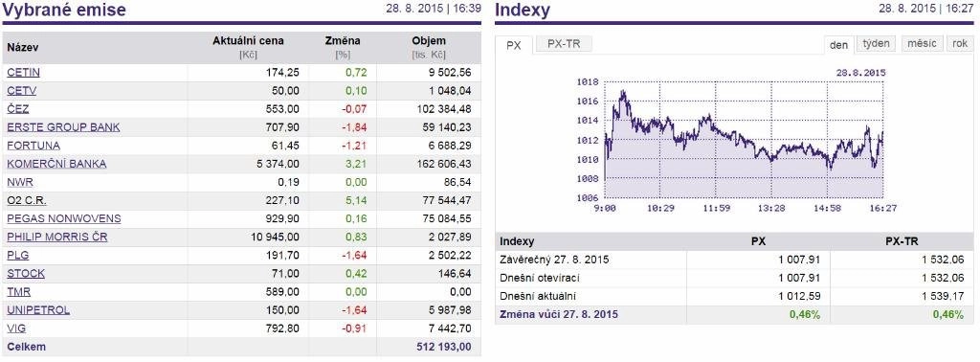Screen dimensions: 980x362
Task: Open the CETIN stock link
Action: click(x=23, y=73)
